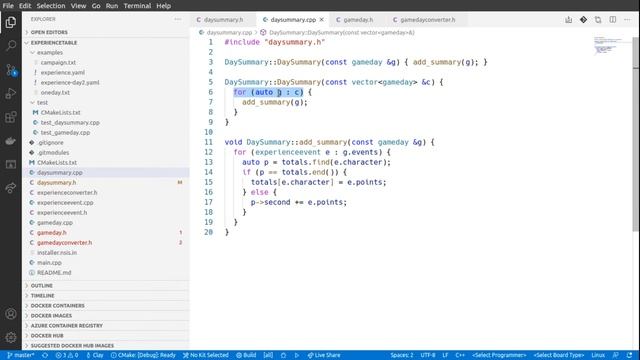
Task: Click the UTF-8 encoding selector
Action: coord(428,355)
